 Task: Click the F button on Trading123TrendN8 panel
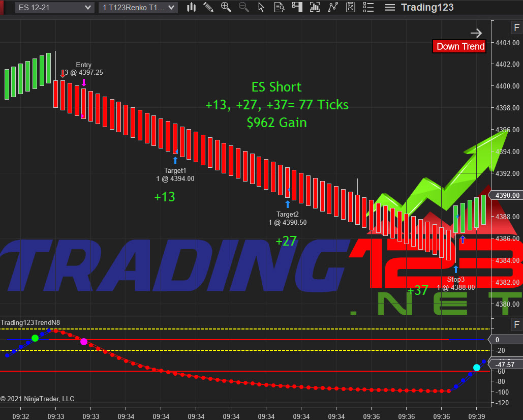point(517,324)
